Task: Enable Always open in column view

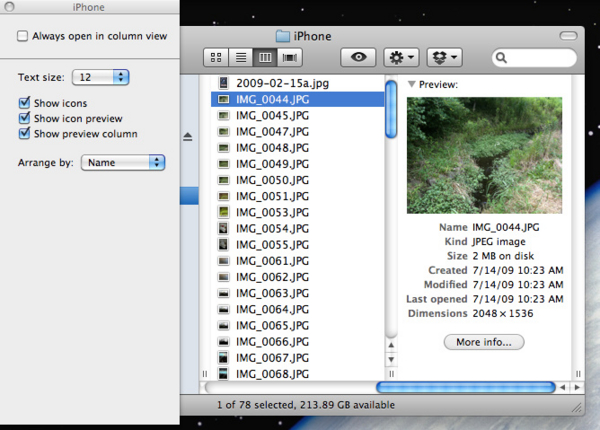Action: point(23,36)
